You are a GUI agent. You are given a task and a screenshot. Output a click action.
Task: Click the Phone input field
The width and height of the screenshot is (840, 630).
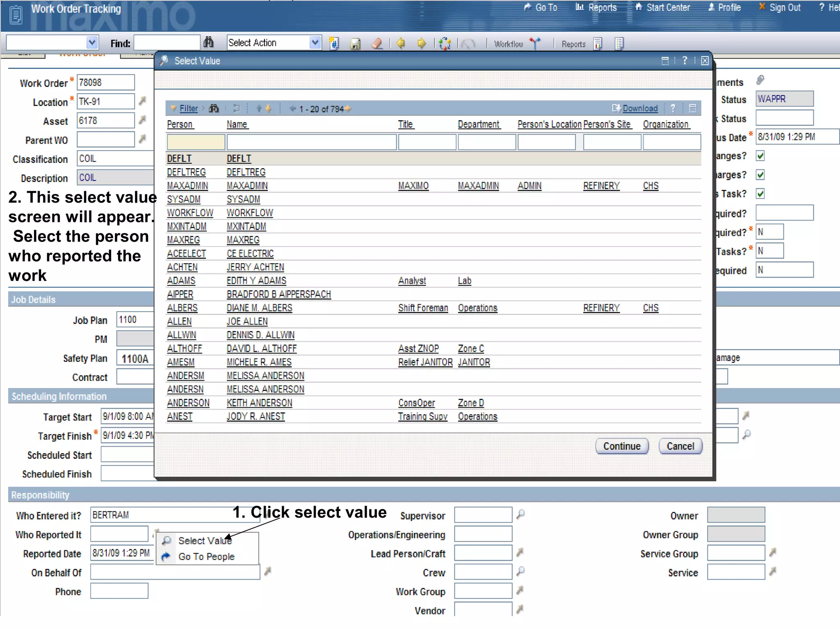point(119,591)
